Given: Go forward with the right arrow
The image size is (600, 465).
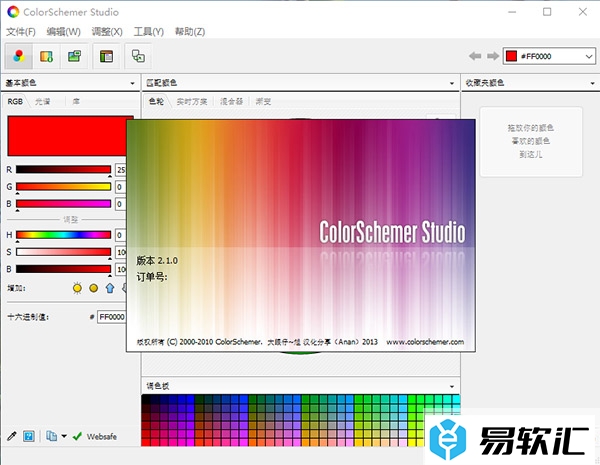Looking at the screenshot, I should click(x=493, y=56).
